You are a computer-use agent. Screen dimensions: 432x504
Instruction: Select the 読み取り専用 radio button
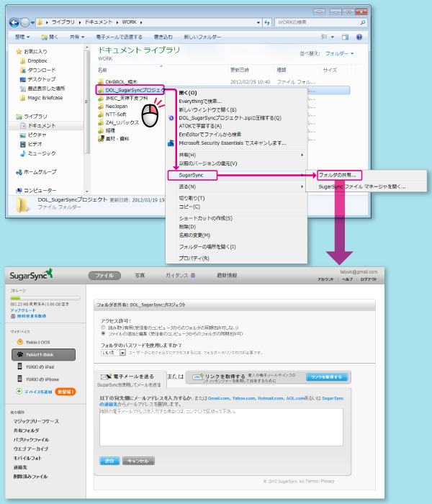103,328
